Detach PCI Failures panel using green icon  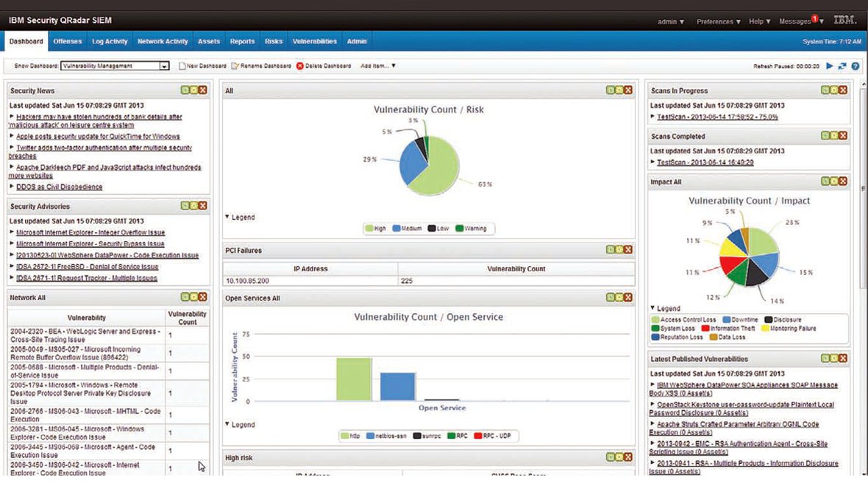[610, 250]
